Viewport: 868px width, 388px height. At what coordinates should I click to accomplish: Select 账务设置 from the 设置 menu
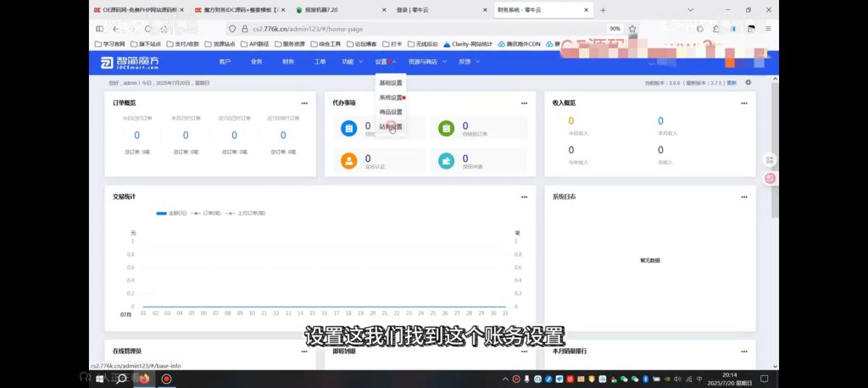tap(391, 127)
